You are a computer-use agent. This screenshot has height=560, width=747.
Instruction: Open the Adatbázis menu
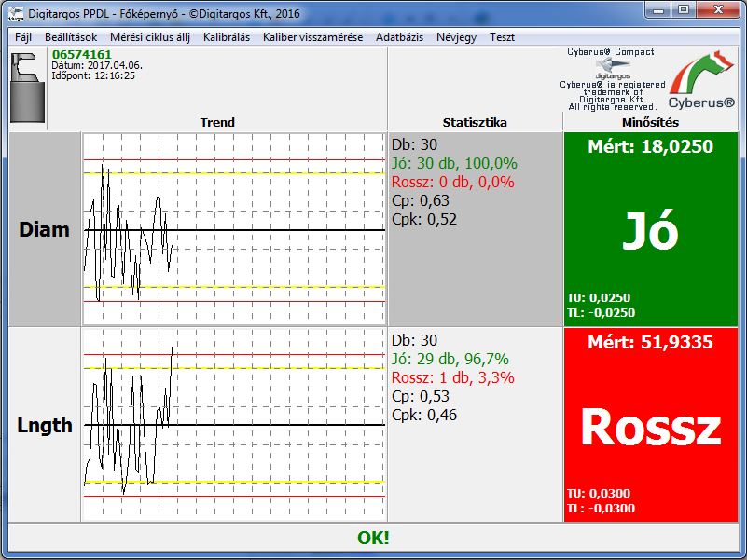point(399,37)
